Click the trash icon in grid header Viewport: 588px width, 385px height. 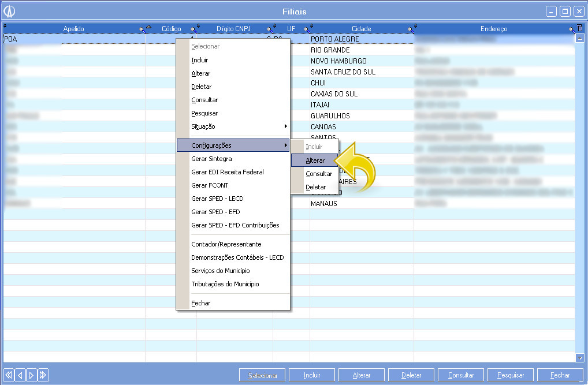click(x=580, y=28)
